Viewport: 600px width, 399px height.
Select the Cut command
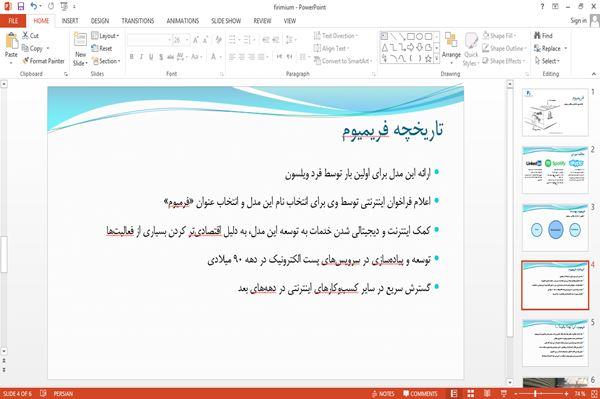pos(31,36)
